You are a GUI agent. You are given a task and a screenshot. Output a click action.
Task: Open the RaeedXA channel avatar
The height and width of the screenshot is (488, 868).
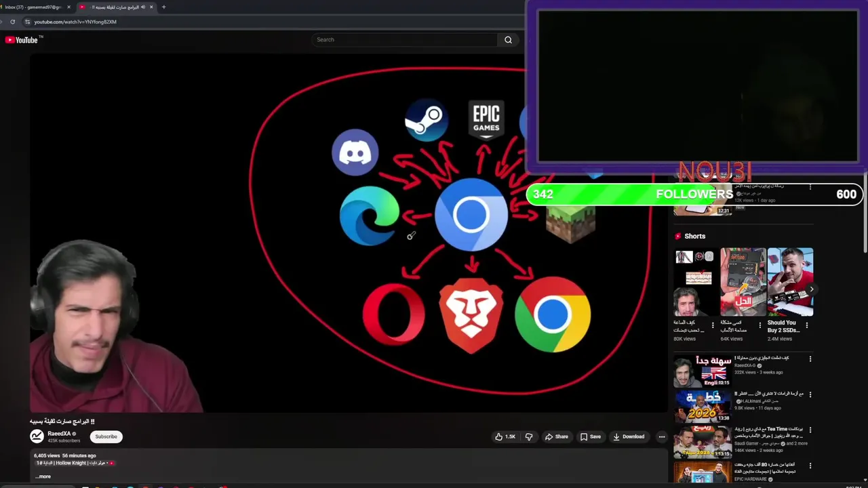[x=37, y=436]
